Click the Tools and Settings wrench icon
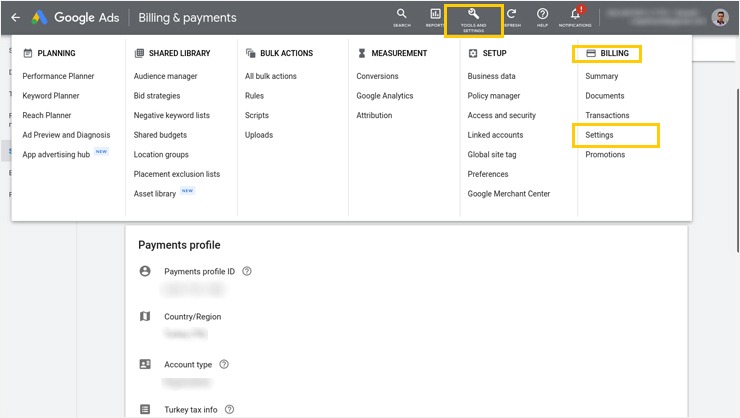Image resolution: width=740 pixels, height=418 pixels. [x=474, y=15]
